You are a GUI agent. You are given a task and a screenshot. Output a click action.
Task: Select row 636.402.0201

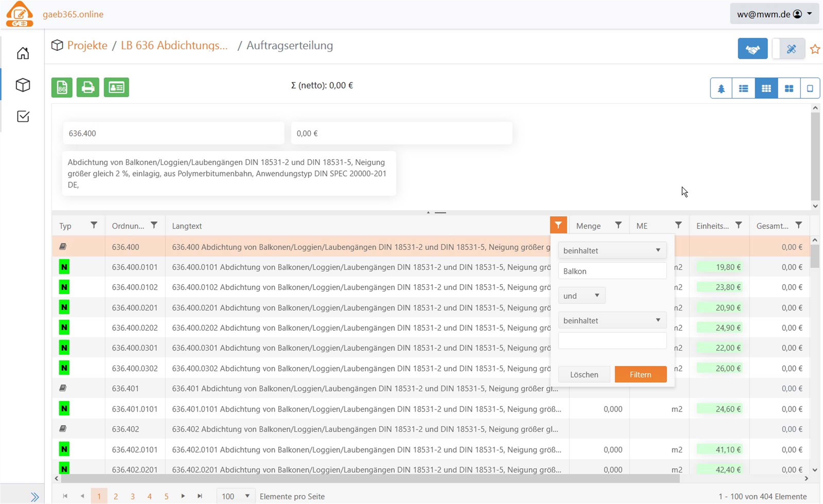coord(431,469)
